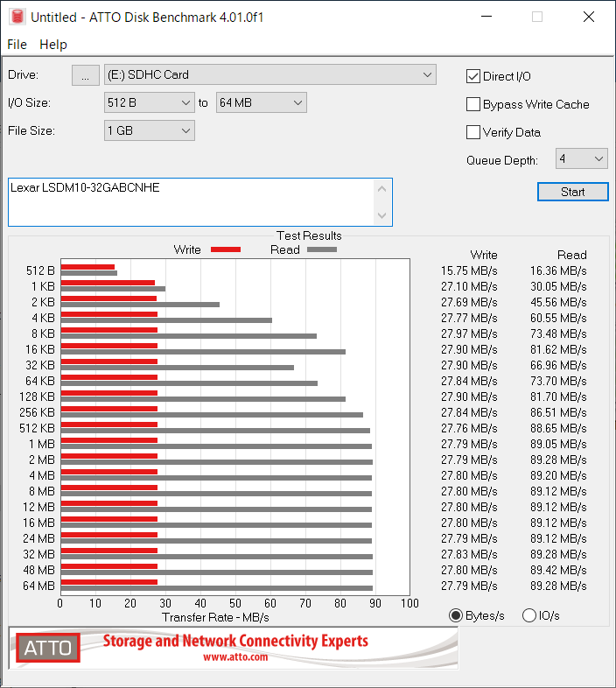Open the Help menu
The image size is (616, 688).
coord(53,45)
